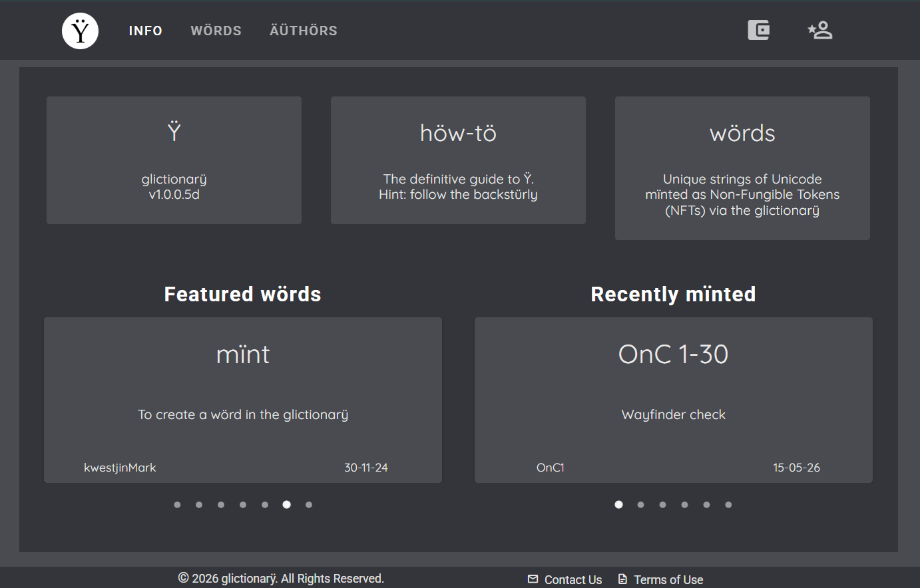The width and height of the screenshot is (920, 588).
Task: Click the Terms of Use document icon
Action: (622, 579)
